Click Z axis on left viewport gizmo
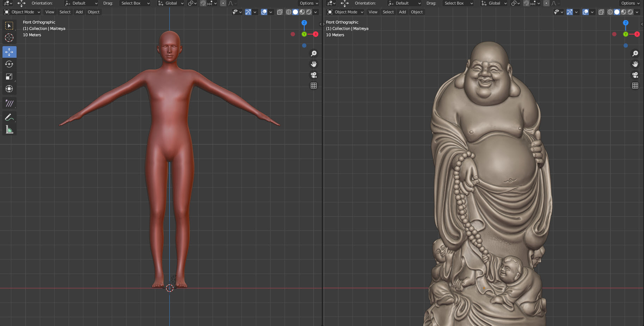Viewport: 644px width, 326px height. [x=304, y=23]
